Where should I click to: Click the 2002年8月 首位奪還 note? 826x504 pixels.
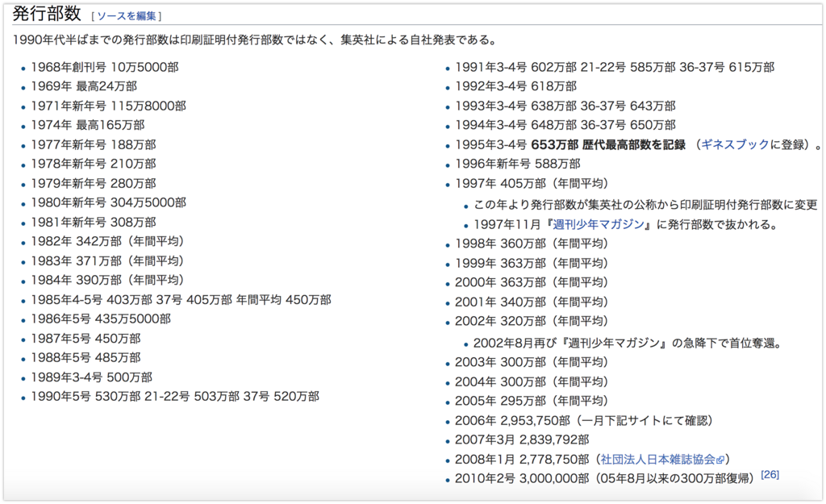tap(628, 344)
